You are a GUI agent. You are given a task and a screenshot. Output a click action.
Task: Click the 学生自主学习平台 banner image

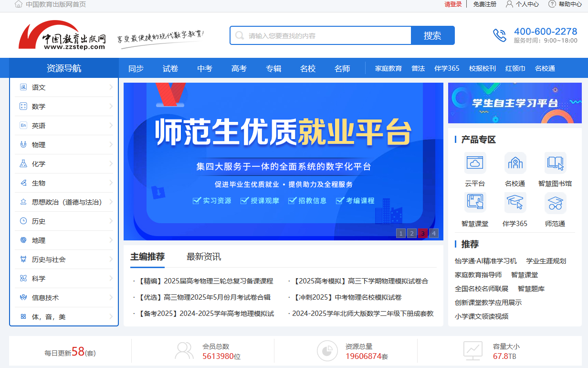pyautogui.click(x=515, y=103)
